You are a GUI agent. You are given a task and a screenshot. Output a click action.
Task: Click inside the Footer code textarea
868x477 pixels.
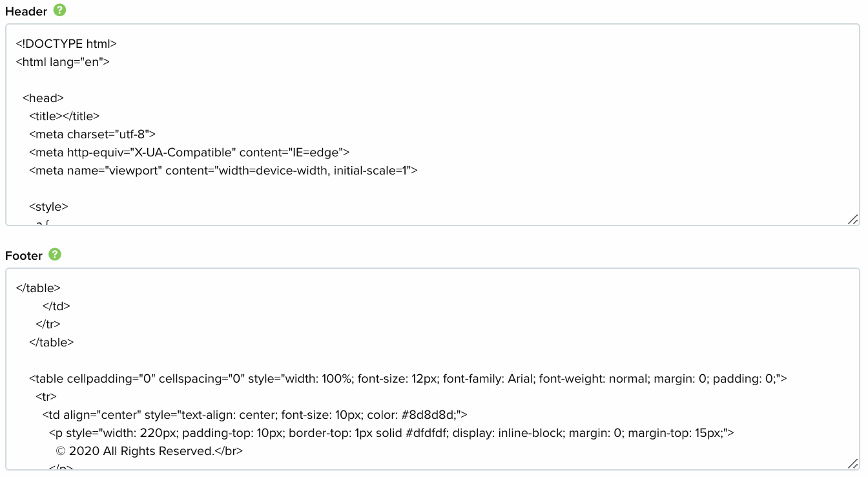[x=433, y=369]
